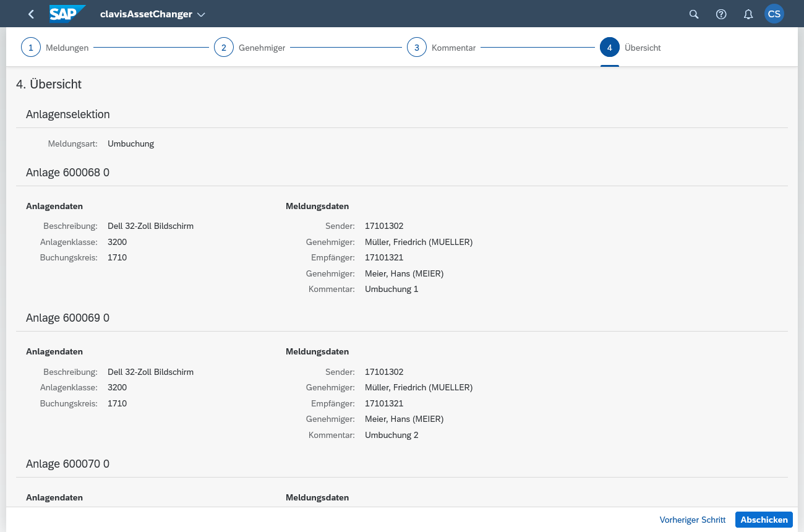Open the CS user profile avatar
The width and height of the screenshot is (804, 532).
[x=774, y=14]
